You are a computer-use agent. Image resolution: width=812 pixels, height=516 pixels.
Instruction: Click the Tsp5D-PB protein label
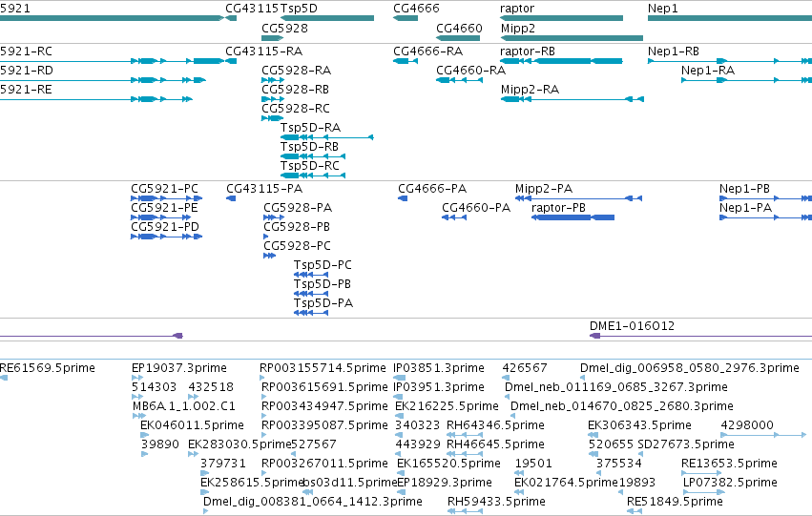click(323, 284)
